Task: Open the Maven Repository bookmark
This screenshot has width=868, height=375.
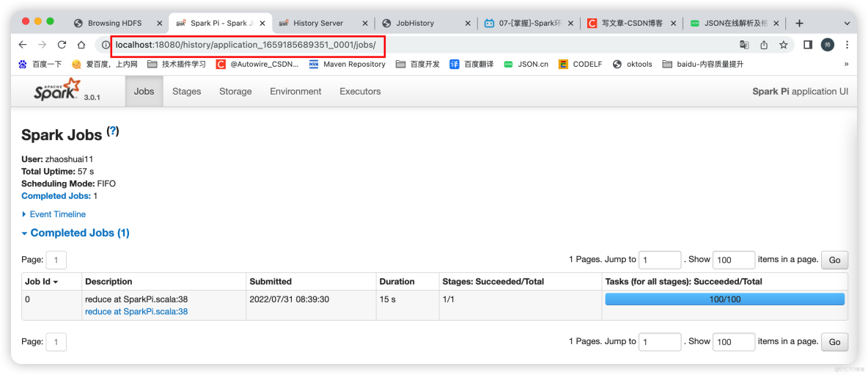Action: point(347,65)
